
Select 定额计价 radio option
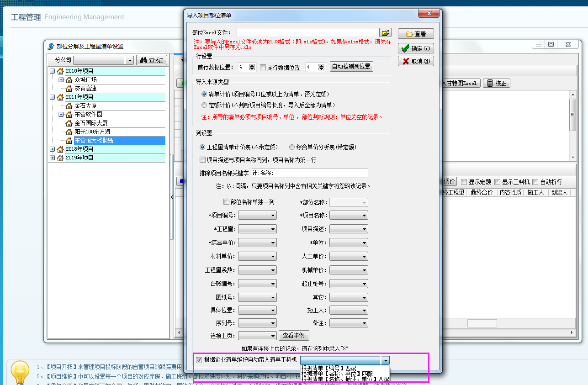(204, 105)
